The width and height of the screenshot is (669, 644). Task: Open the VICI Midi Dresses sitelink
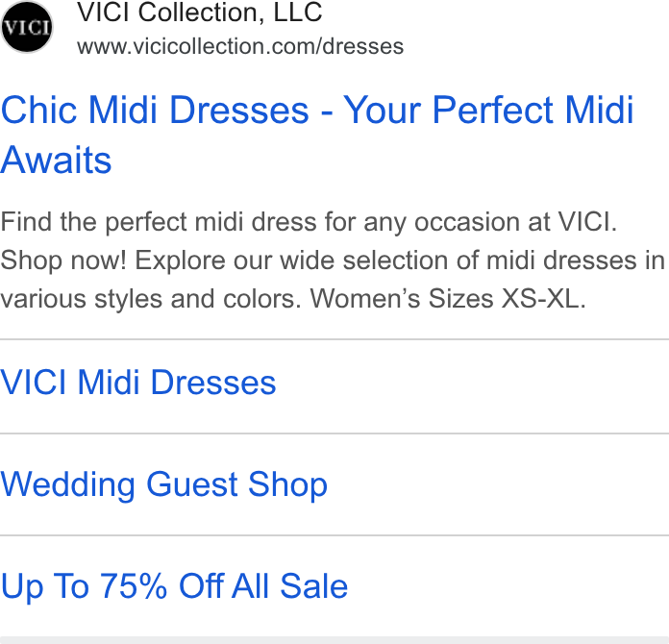[138, 383]
